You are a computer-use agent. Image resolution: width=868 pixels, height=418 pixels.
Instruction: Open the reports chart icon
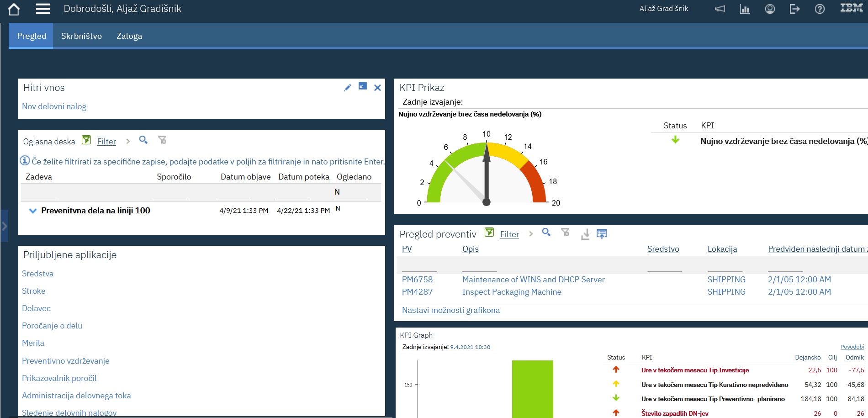click(x=745, y=9)
